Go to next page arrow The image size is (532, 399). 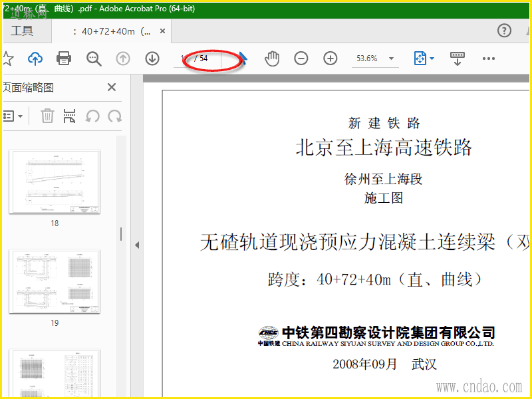[x=152, y=59]
